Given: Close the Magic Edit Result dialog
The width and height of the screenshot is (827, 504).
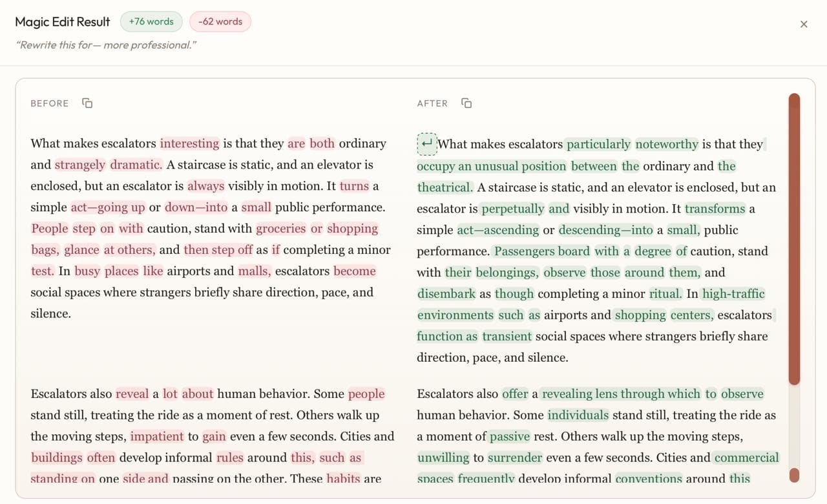Looking at the screenshot, I should [804, 25].
